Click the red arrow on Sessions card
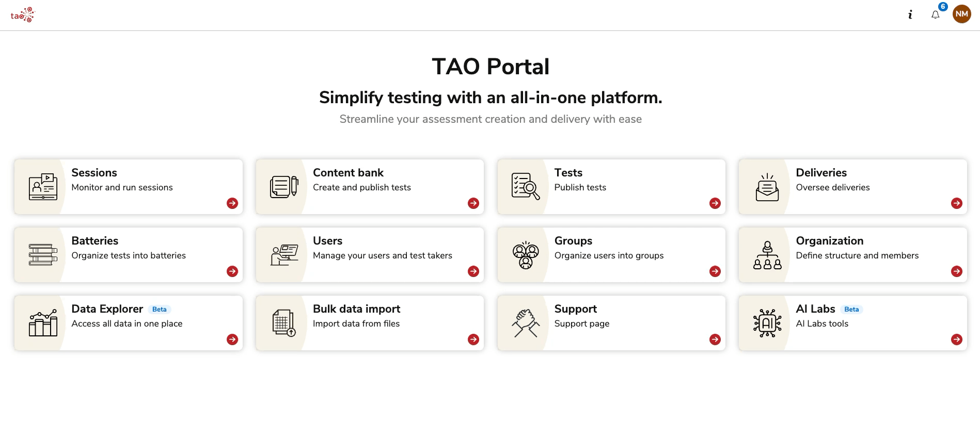980x421 pixels. pos(232,203)
